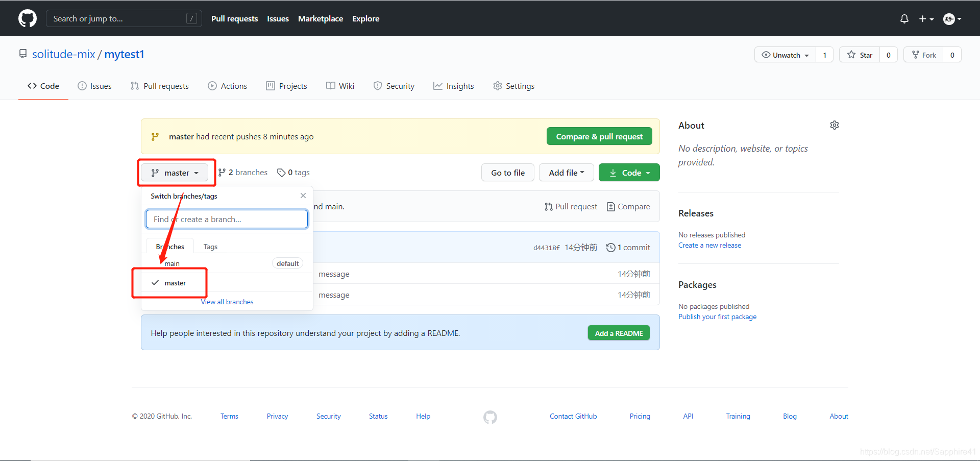
Task: Open Terms footer link
Action: 229,416
